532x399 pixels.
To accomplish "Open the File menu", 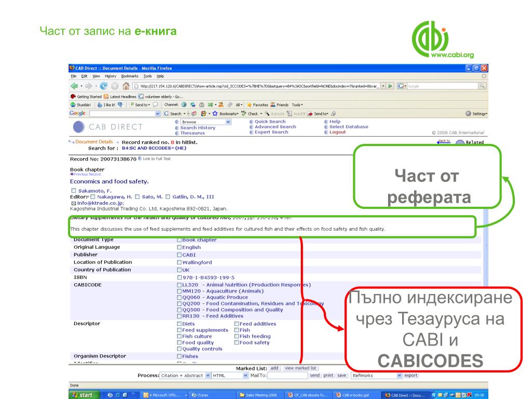I will click(x=74, y=76).
